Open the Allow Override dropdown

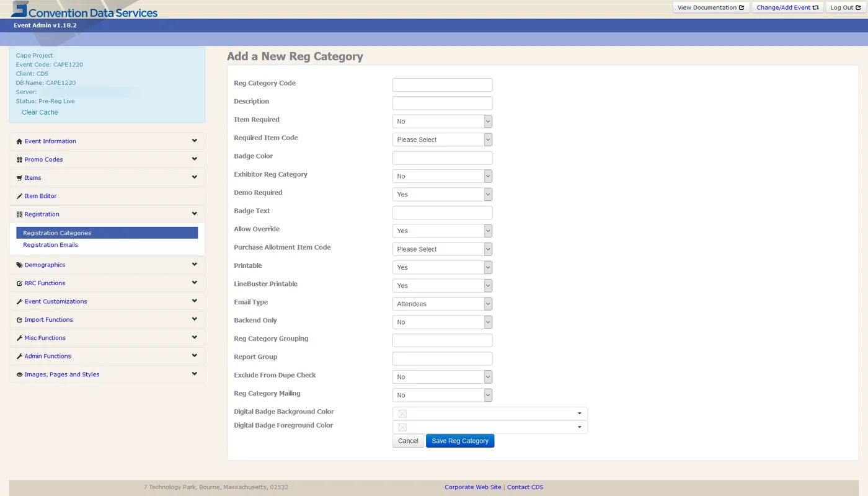(x=442, y=231)
